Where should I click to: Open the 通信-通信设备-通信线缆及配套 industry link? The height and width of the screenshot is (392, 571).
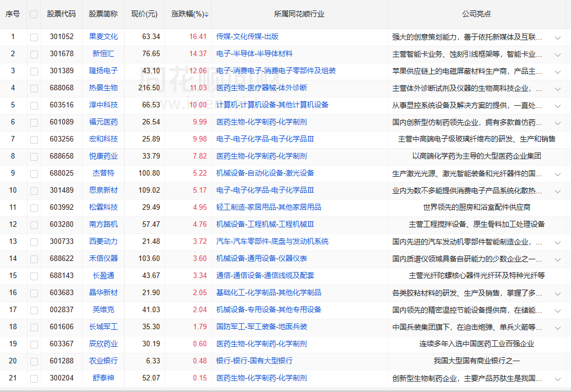[x=265, y=275]
